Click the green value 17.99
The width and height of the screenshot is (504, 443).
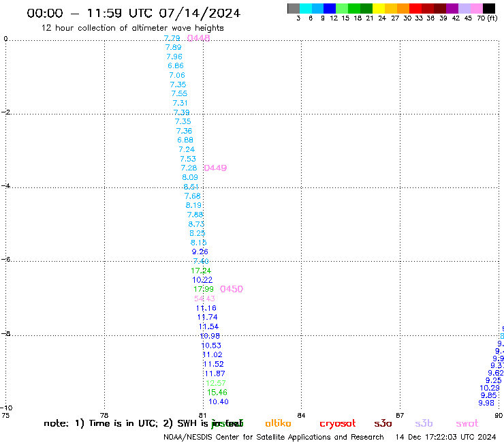(x=204, y=289)
